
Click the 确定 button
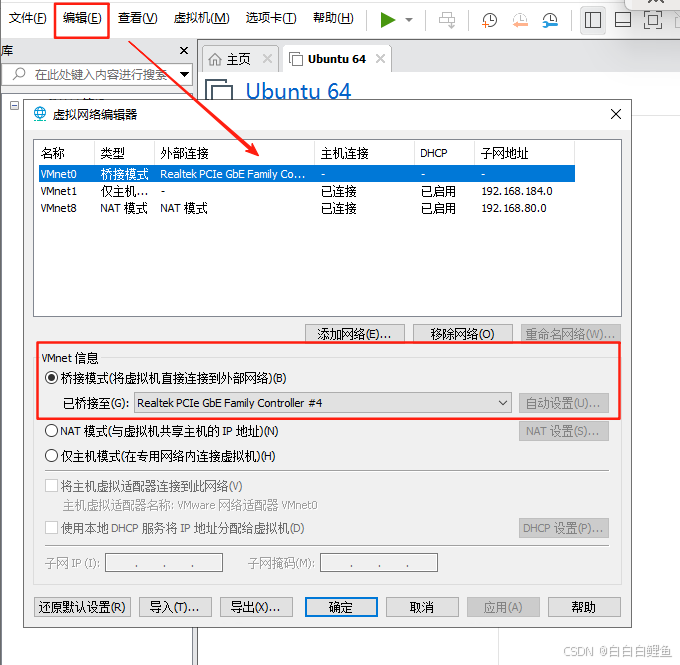click(x=341, y=607)
